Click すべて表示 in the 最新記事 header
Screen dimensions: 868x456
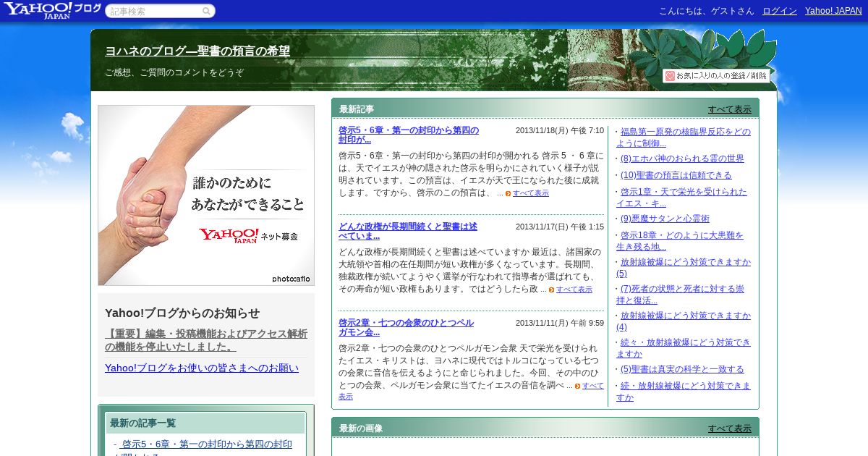[x=730, y=109]
